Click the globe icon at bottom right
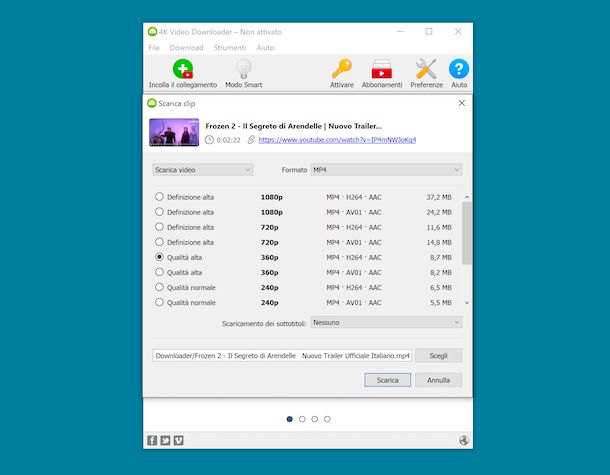This screenshot has width=610, height=475. (x=464, y=440)
